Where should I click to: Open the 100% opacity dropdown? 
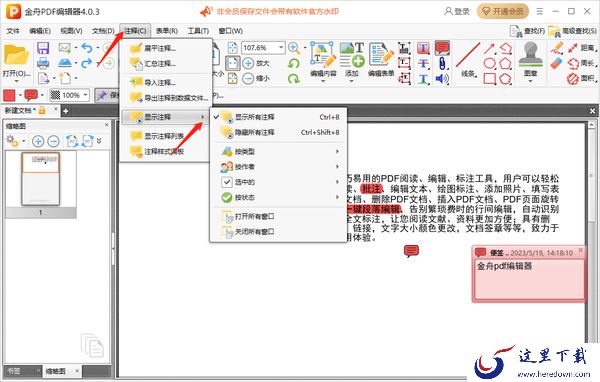[85, 95]
